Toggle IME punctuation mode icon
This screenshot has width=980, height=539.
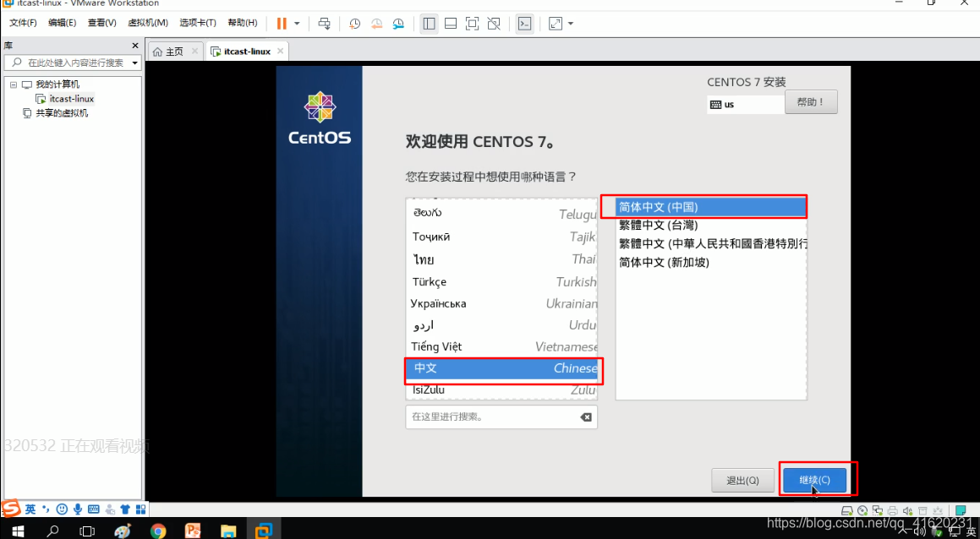point(46,509)
